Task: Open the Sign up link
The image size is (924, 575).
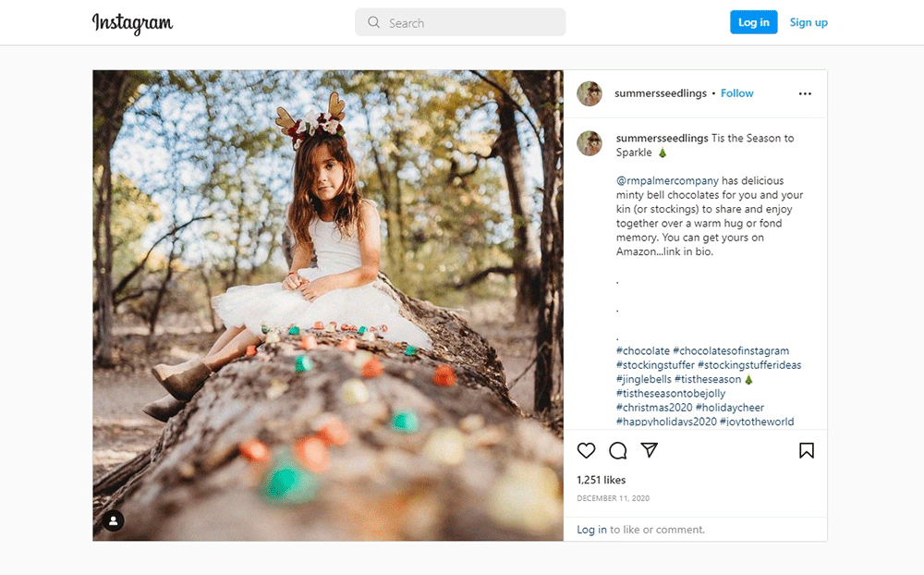Action: click(x=808, y=23)
